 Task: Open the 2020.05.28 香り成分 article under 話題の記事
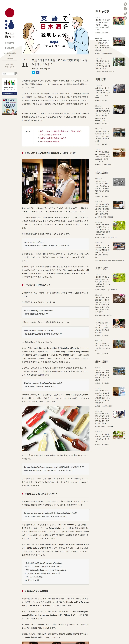coord(102,229)
